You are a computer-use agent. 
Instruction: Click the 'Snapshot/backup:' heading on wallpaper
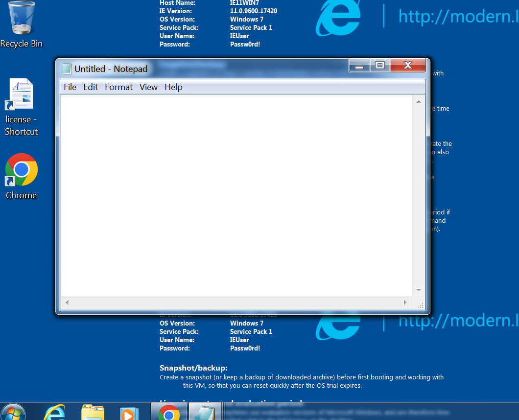pos(193,368)
